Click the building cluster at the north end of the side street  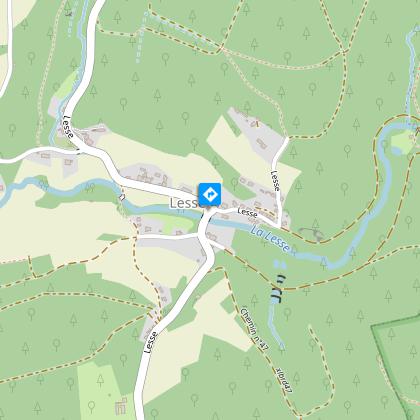click(257, 131)
